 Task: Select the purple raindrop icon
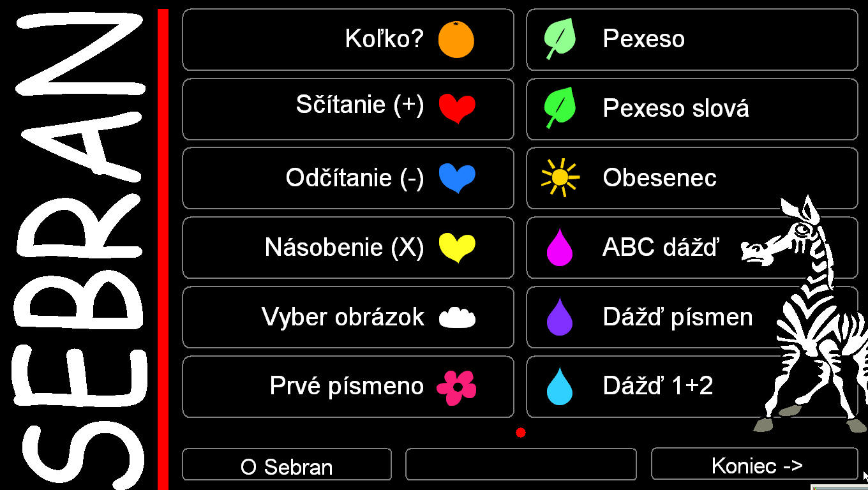pos(560,316)
